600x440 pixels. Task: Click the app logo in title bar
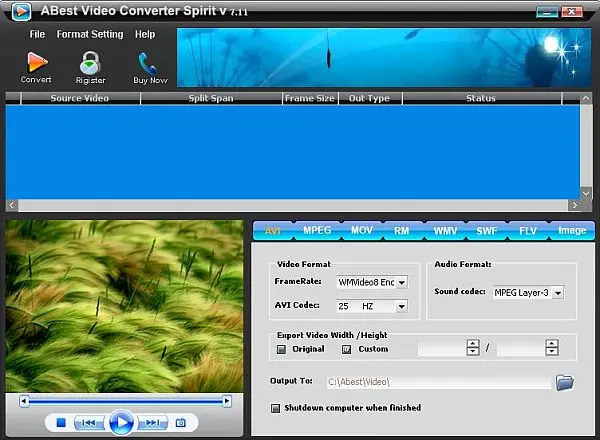(x=21, y=11)
